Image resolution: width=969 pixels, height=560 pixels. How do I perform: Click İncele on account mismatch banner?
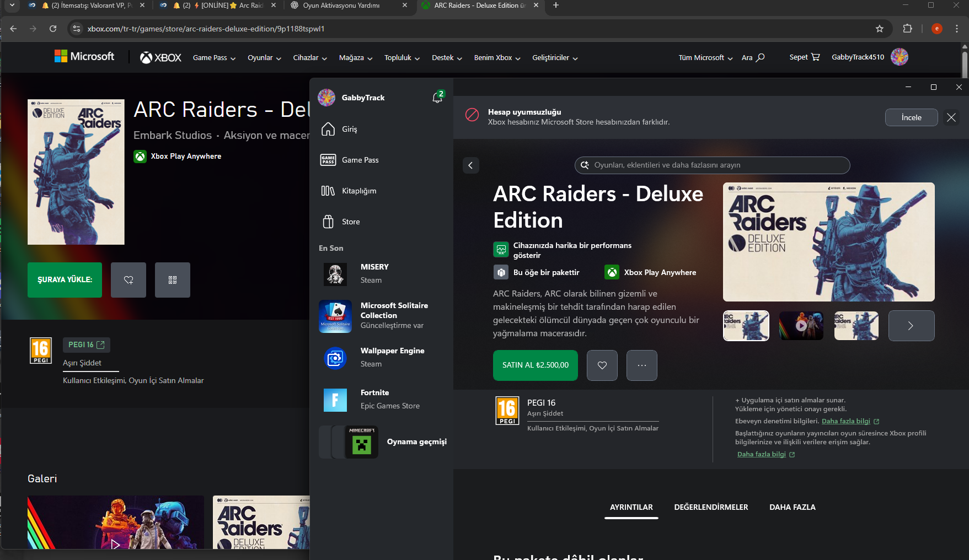tap(911, 117)
